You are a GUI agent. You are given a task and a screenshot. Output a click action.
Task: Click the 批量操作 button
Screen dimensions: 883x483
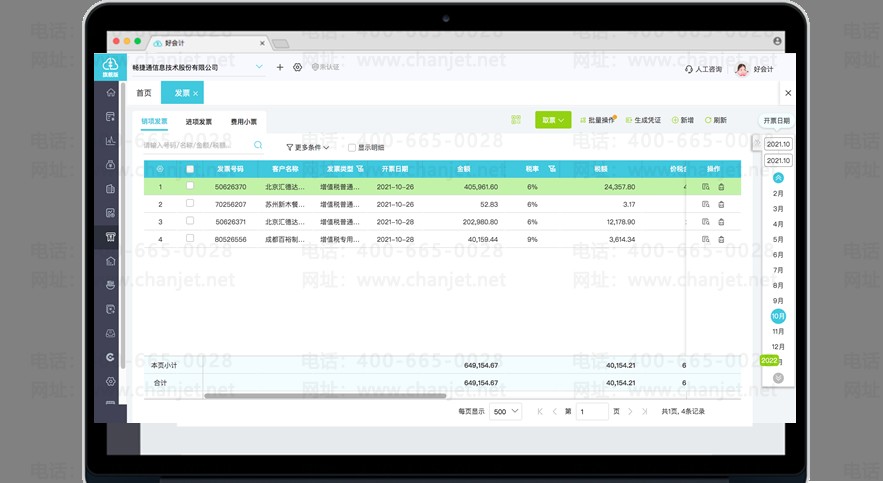(x=598, y=120)
